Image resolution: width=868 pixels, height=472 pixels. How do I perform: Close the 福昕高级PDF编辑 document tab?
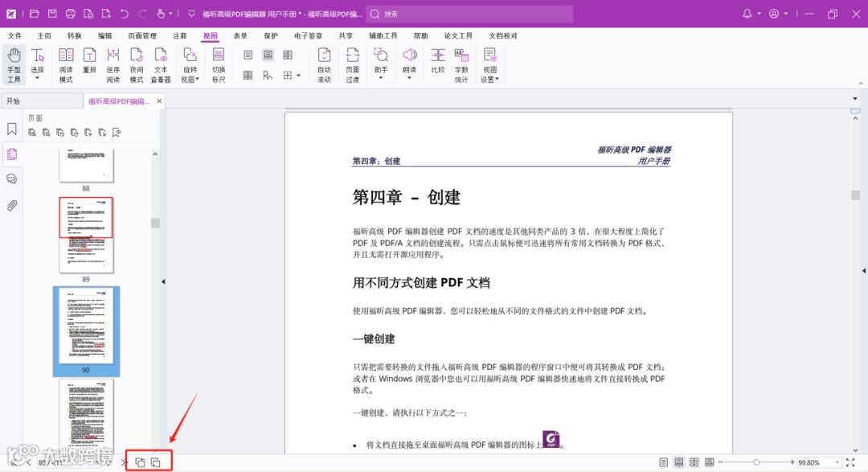[159, 101]
